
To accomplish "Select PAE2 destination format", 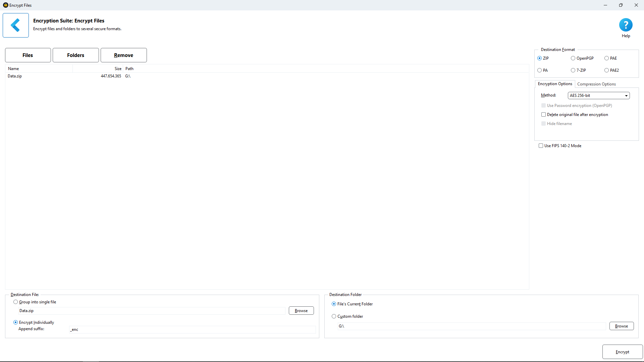I will pyautogui.click(x=606, y=70).
